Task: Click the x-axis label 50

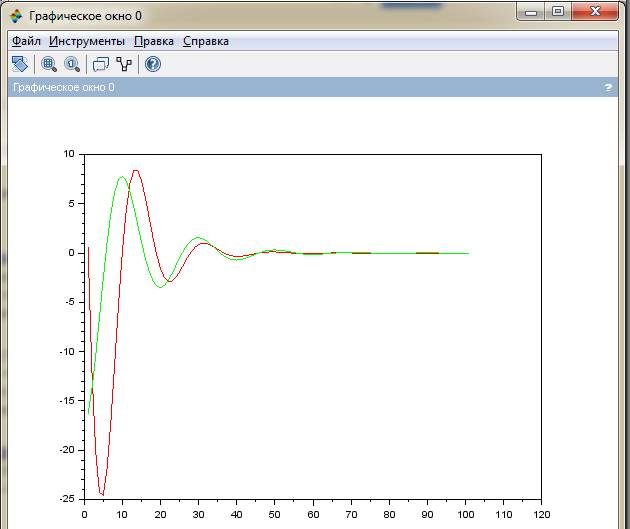Action: [274, 515]
